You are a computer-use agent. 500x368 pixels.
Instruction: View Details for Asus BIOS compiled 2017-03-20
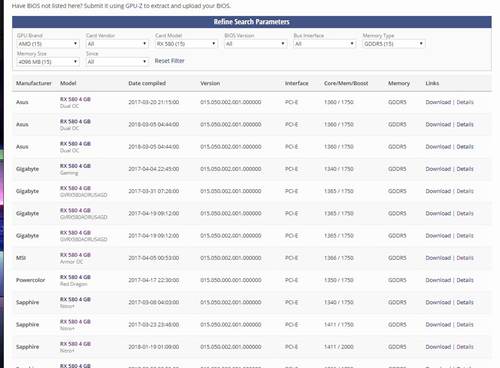[x=465, y=102]
